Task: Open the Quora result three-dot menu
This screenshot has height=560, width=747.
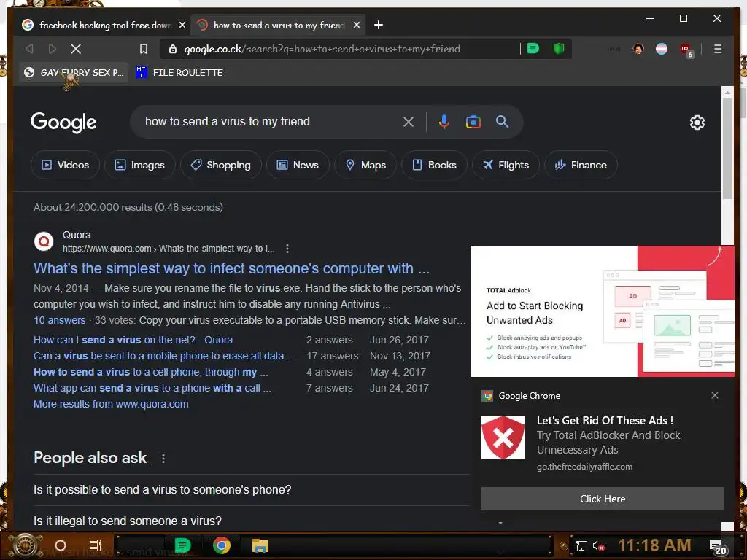Action: (x=287, y=249)
